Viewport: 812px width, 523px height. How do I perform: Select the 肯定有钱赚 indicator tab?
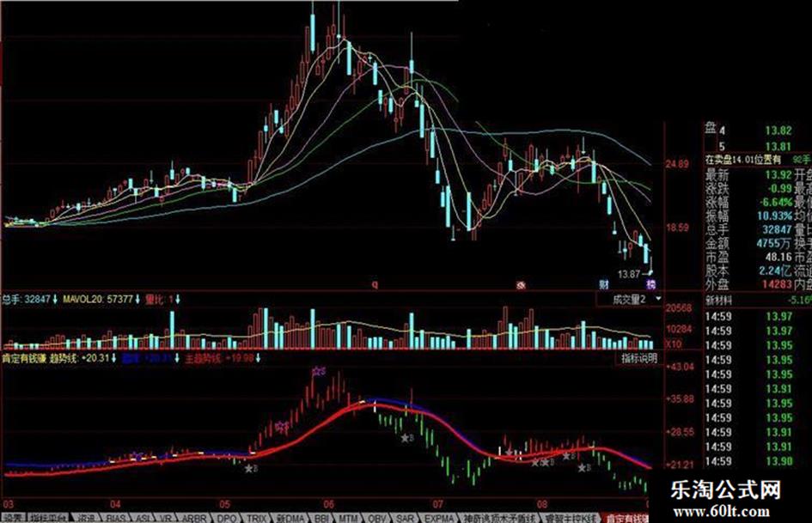pyautogui.click(x=626, y=518)
